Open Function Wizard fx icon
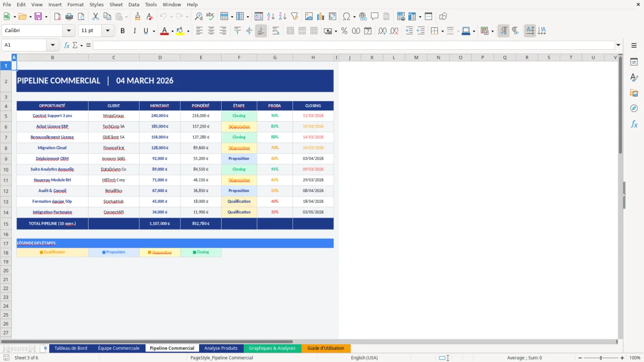The image size is (644, 362). [67, 45]
